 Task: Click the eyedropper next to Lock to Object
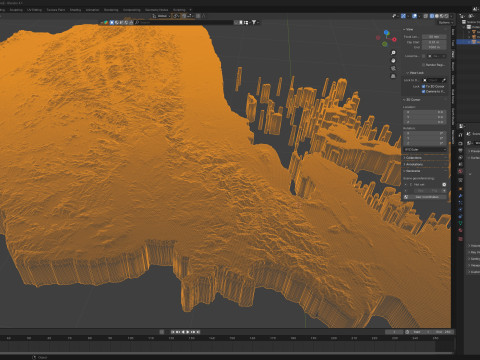(x=444, y=80)
